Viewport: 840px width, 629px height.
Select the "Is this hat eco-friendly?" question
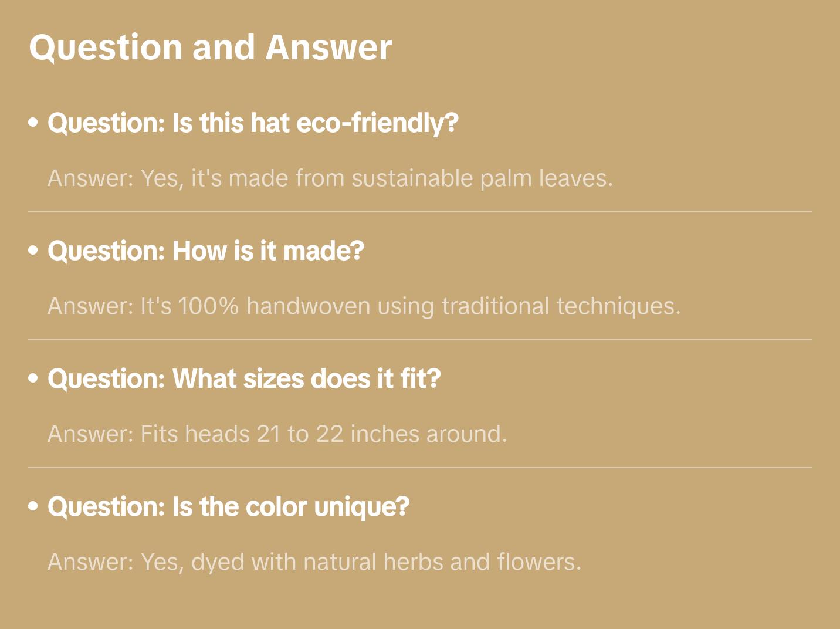click(253, 123)
